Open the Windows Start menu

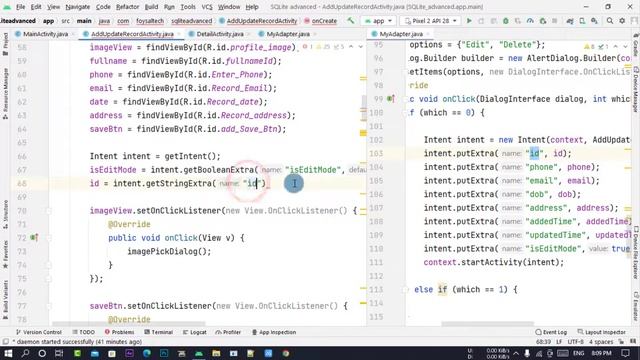[x=8, y=353]
